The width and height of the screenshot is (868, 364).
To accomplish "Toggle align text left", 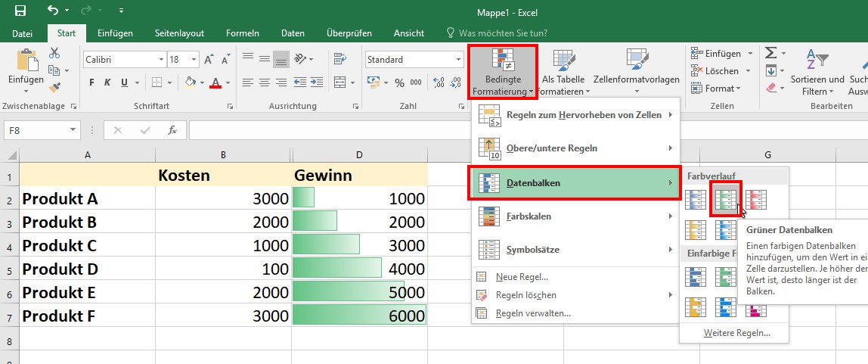I will pyautogui.click(x=247, y=82).
